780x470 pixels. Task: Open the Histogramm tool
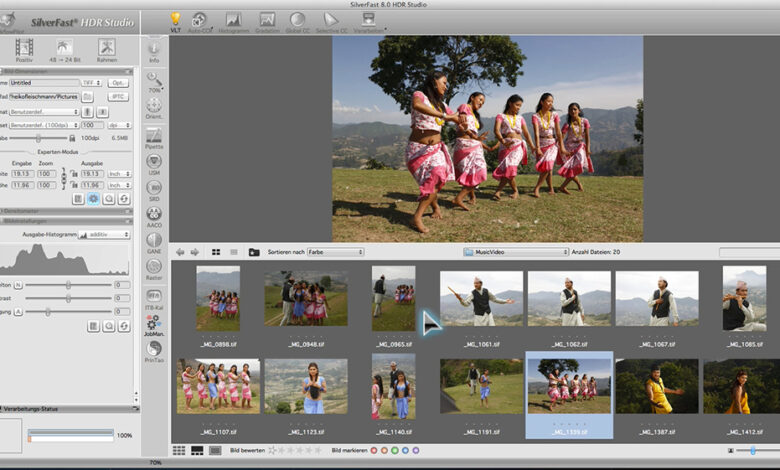[233, 19]
